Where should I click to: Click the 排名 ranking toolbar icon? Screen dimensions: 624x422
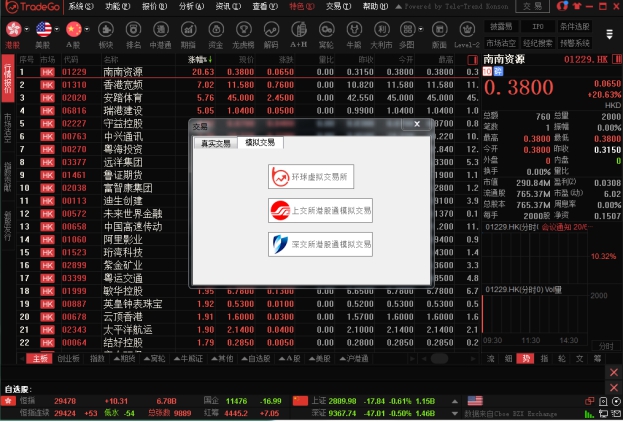tap(133, 33)
